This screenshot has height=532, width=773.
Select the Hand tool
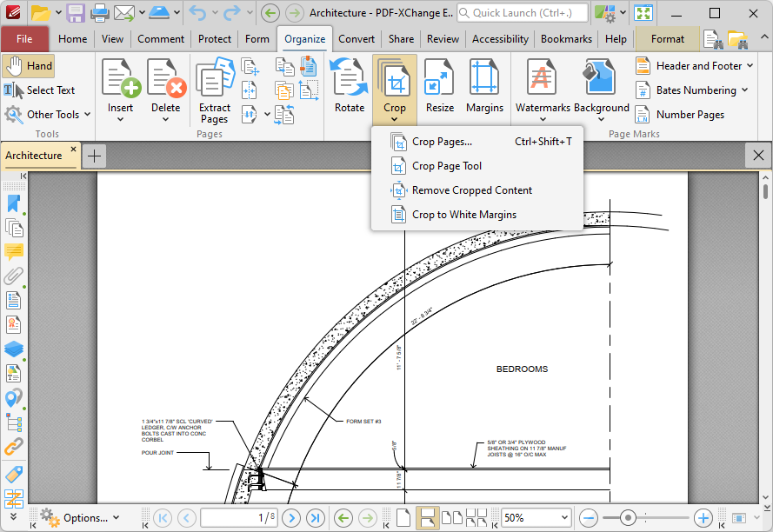pyautogui.click(x=28, y=66)
